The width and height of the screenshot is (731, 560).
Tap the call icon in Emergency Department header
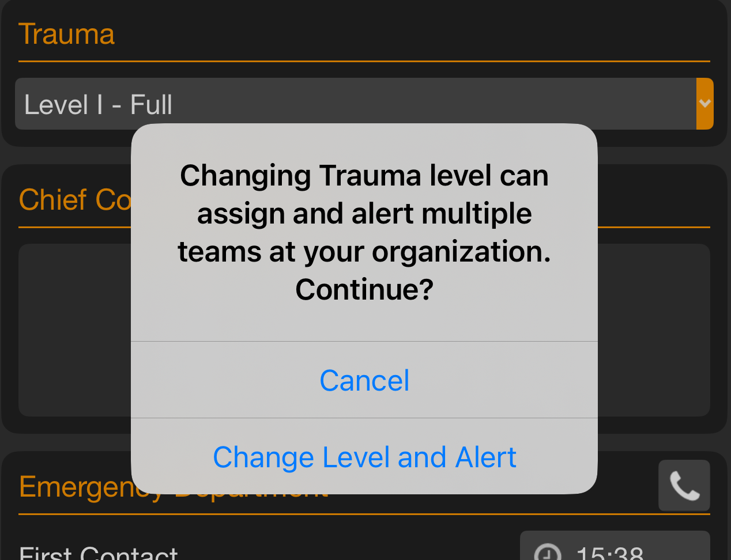pos(684,486)
